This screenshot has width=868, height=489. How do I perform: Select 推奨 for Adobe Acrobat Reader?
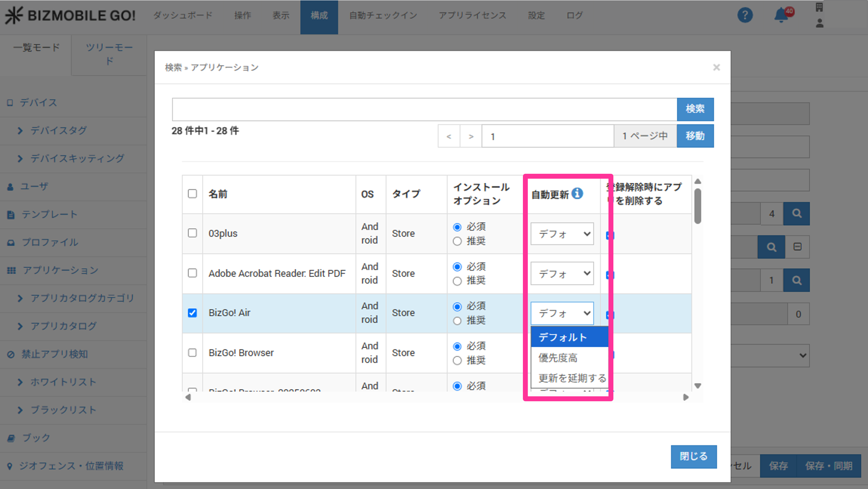(457, 281)
